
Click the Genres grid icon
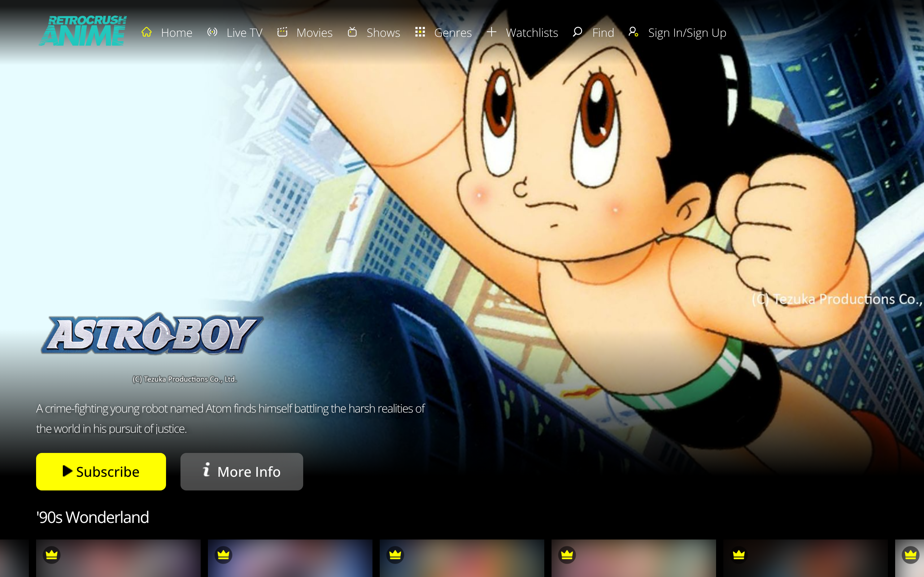pos(420,32)
